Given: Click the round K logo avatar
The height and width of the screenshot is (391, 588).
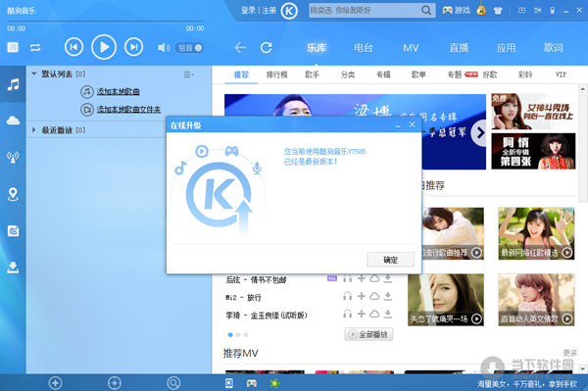Looking at the screenshot, I should point(289,11).
